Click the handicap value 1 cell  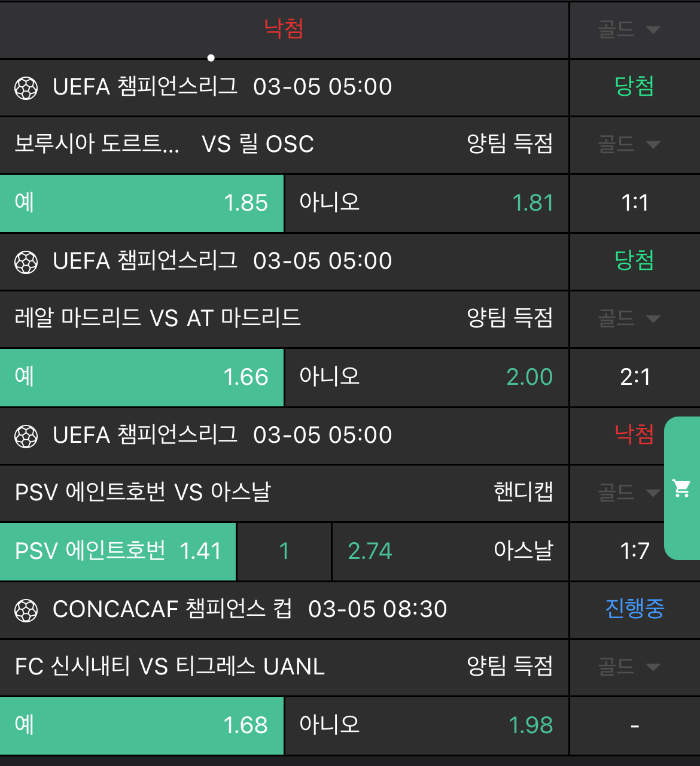[x=284, y=551]
